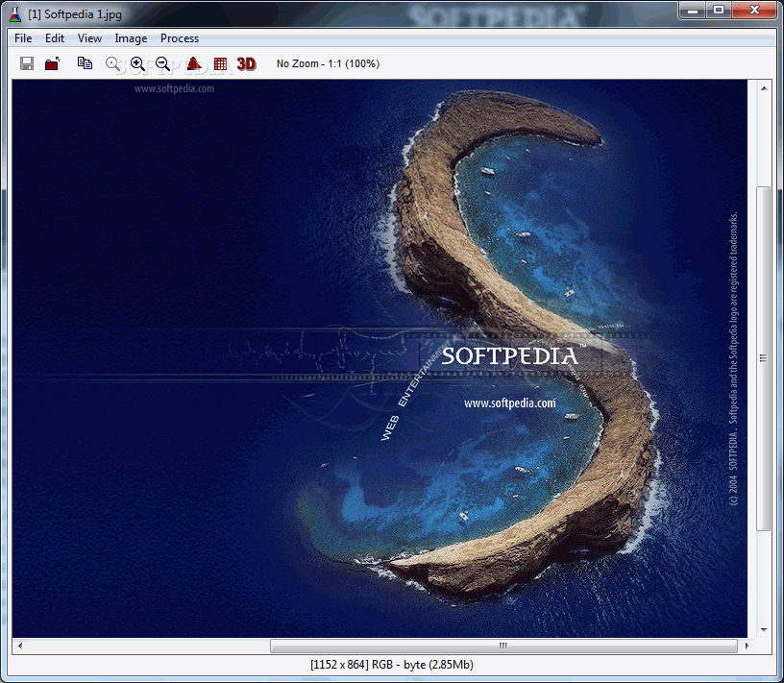Click the Save floppy disk icon
Viewport: 784px width, 683px height.
tap(27, 63)
